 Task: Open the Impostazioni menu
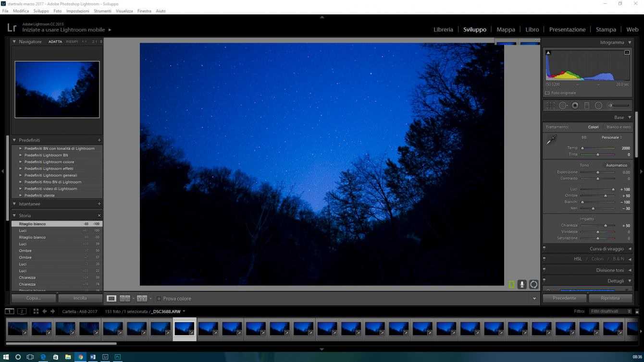coord(77,11)
